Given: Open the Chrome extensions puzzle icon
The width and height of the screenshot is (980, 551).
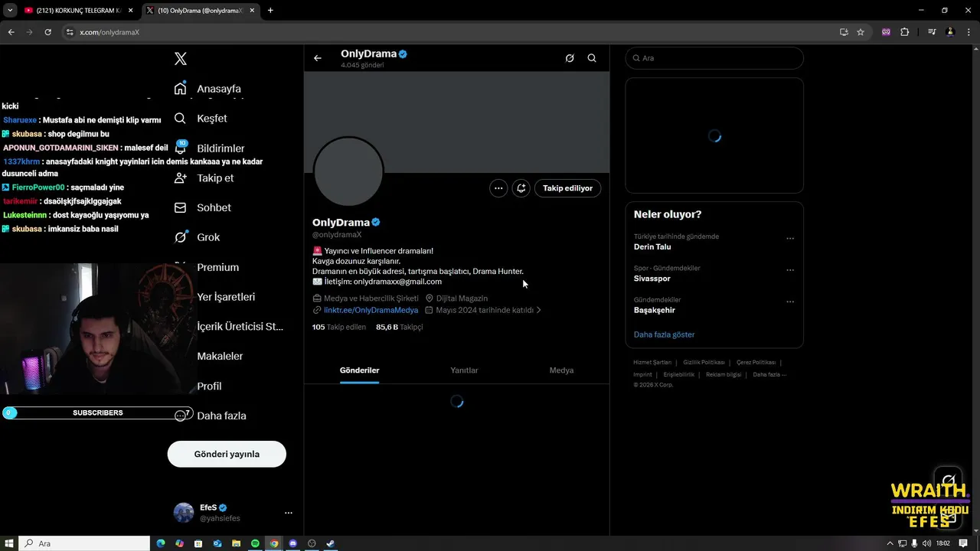Looking at the screenshot, I should coord(904,32).
